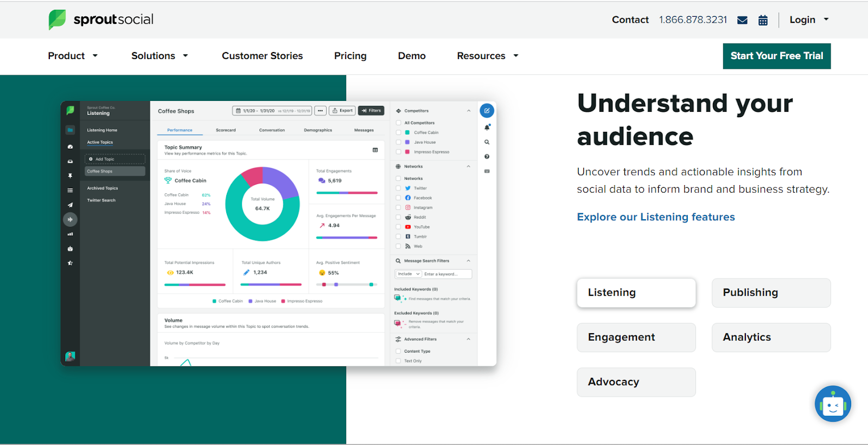The height and width of the screenshot is (445, 868).
Task: Open the Solutions dropdown menu
Action: (159, 56)
